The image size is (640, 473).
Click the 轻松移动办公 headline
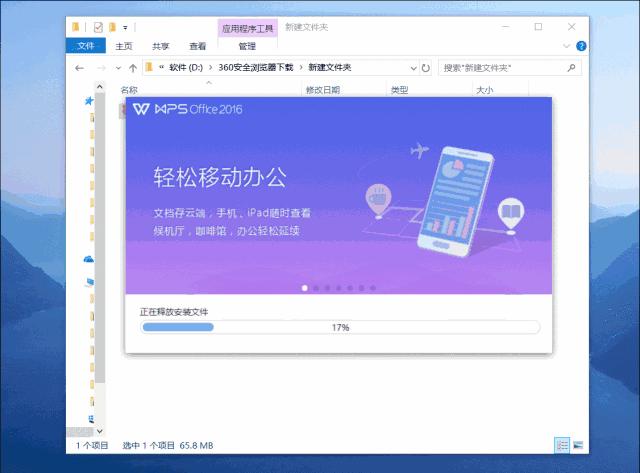coord(220,177)
